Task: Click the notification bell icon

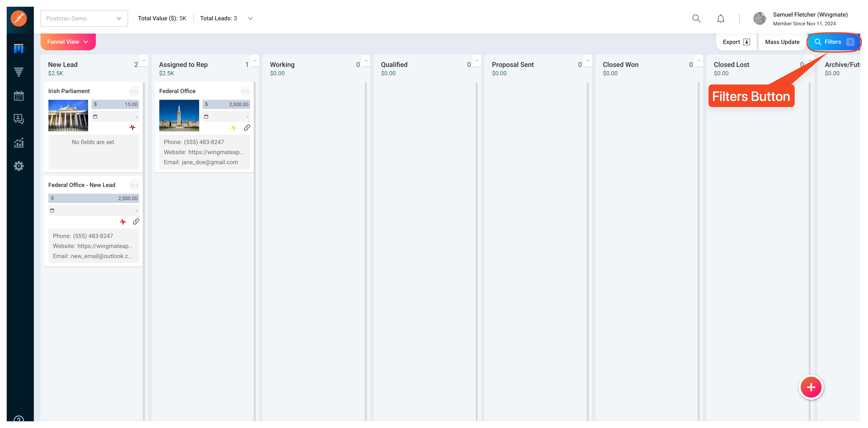Action: 720,19
